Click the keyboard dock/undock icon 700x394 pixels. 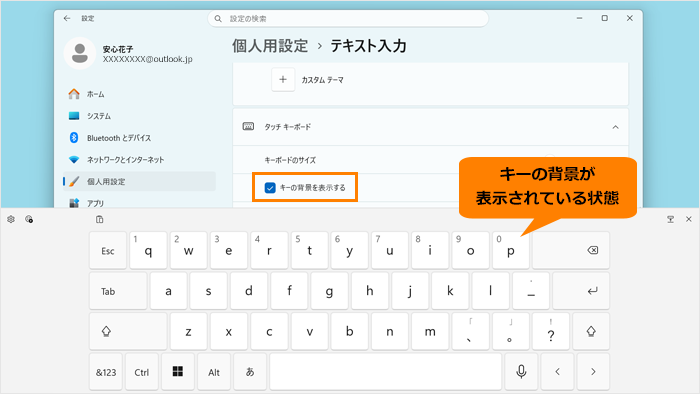point(670,219)
